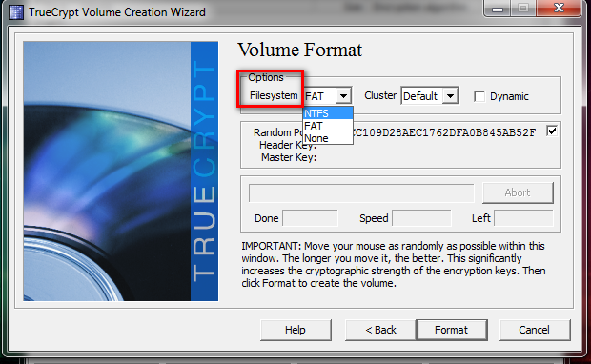591x364 pixels.
Task: Click the Volume Format heading
Action: [299, 51]
